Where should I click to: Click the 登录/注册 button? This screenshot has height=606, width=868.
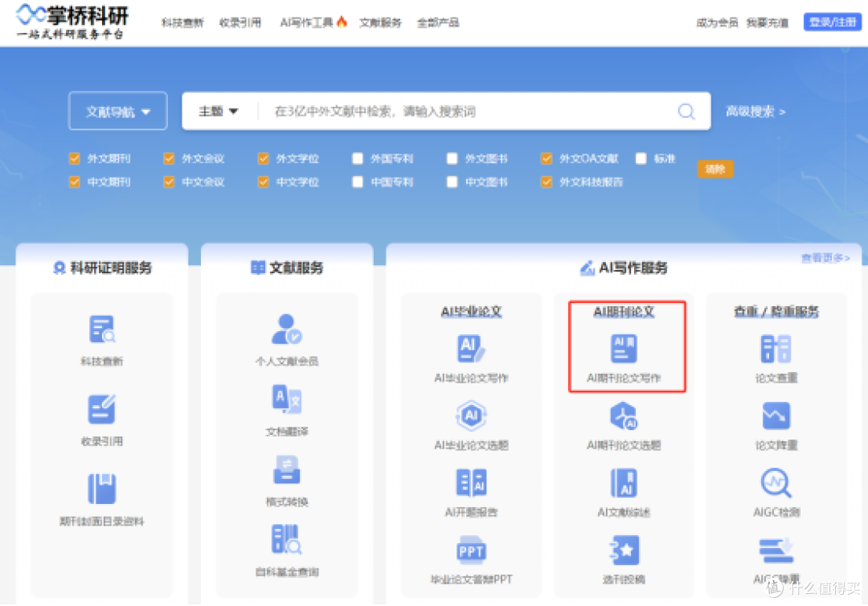click(x=832, y=23)
